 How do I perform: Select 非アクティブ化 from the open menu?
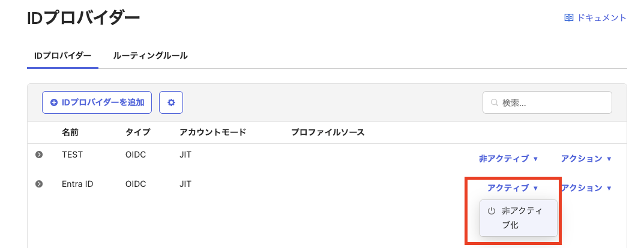[520, 218]
